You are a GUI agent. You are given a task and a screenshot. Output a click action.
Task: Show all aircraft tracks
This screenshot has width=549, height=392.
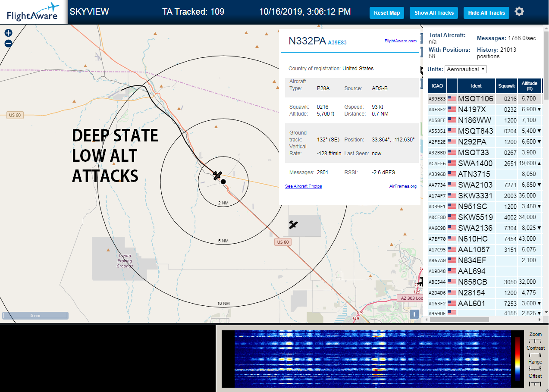pos(434,13)
